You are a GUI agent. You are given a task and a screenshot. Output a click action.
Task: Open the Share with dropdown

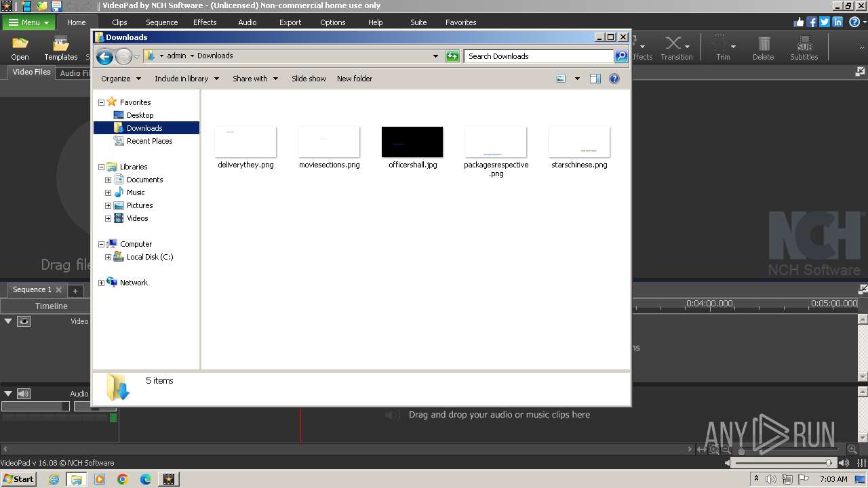tap(255, 79)
